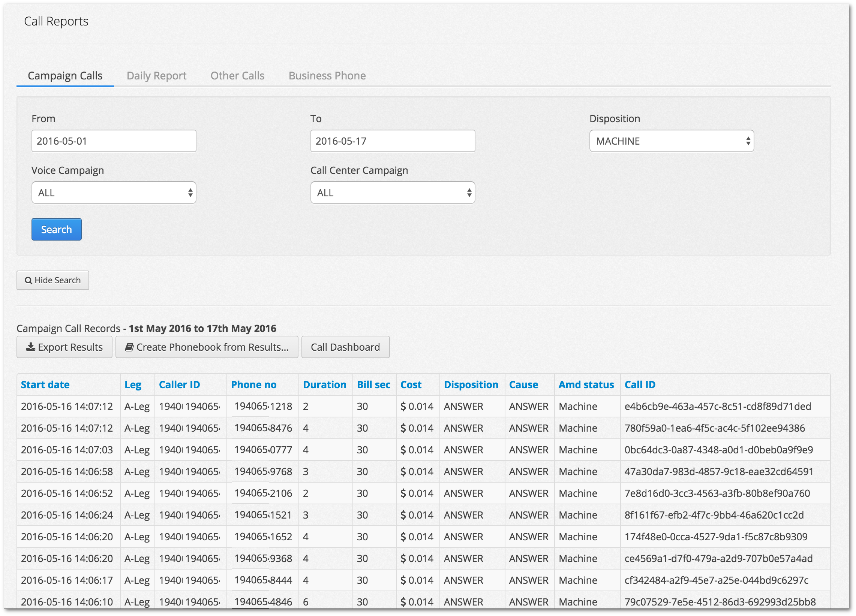Switch to the Daily Report tab
856x616 pixels.
point(156,76)
